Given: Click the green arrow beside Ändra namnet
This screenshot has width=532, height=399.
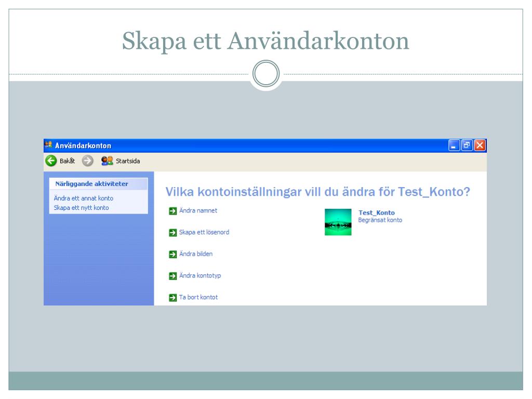Looking at the screenshot, I should [x=172, y=211].
